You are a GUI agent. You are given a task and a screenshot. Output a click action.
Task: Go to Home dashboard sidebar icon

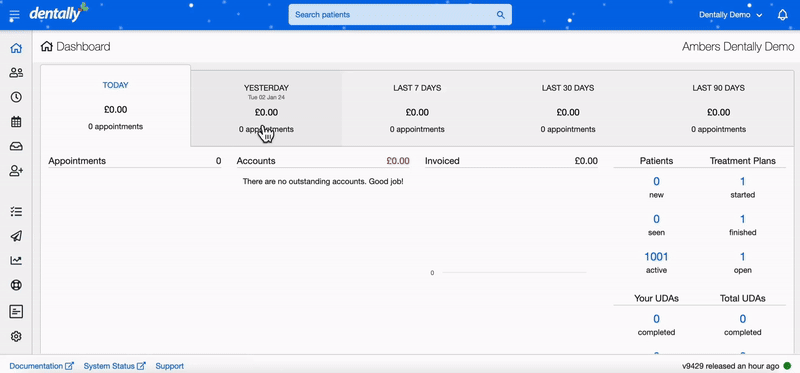pos(16,48)
